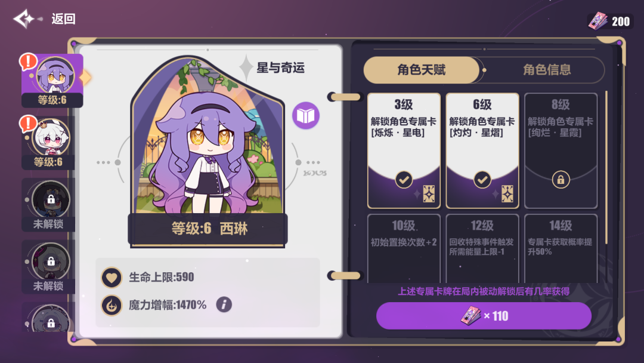Viewport: 644px width, 363px height.
Task: Click the purple ×110 upgrade button
Action: click(x=484, y=316)
